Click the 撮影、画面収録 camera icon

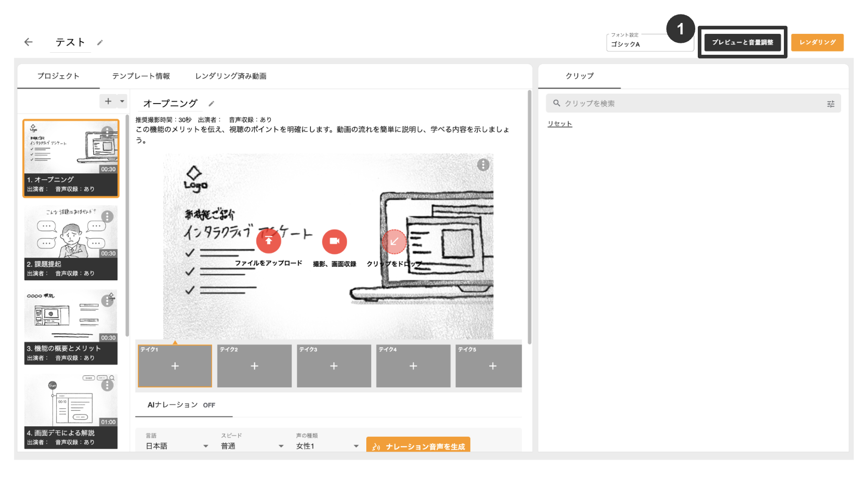coord(334,241)
